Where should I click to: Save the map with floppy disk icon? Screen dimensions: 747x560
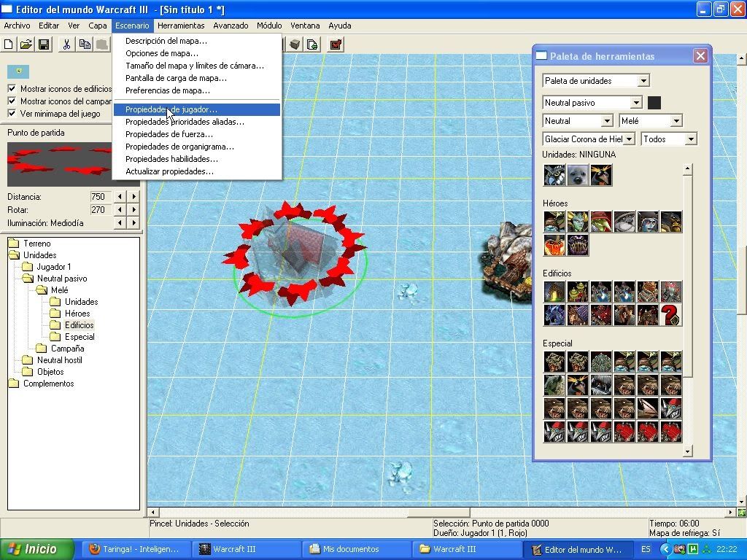[44, 44]
